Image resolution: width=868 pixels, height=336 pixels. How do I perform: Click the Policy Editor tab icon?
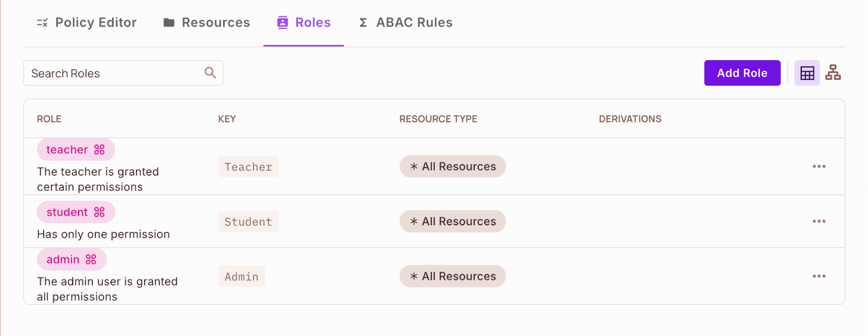(42, 23)
